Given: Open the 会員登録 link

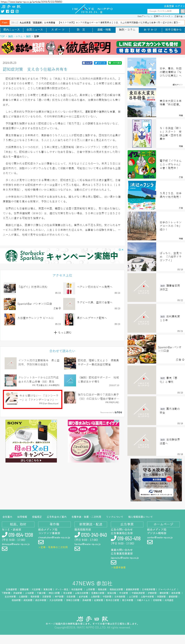Looking at the screenshot, I should [x=169, y=6].
